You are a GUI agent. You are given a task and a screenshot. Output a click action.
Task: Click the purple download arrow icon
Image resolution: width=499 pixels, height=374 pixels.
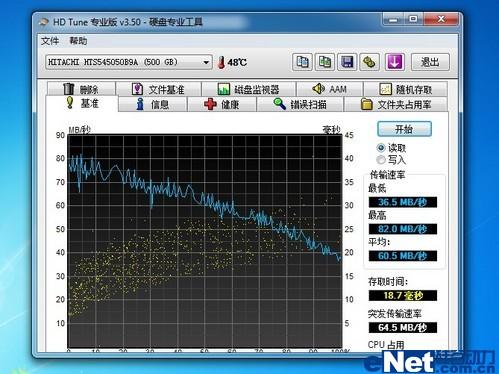pyautogui.click(x=395, y=62)
